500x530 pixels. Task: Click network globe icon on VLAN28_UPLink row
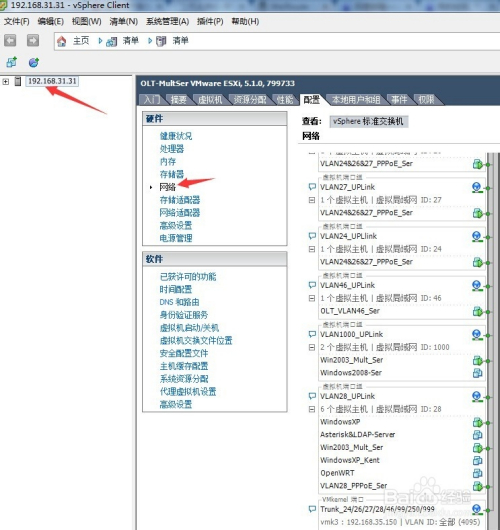[x=477, y=396]
